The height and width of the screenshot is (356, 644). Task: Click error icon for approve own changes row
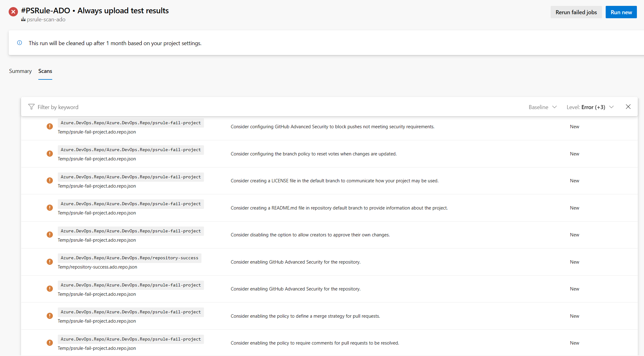[x=49, y=235]
